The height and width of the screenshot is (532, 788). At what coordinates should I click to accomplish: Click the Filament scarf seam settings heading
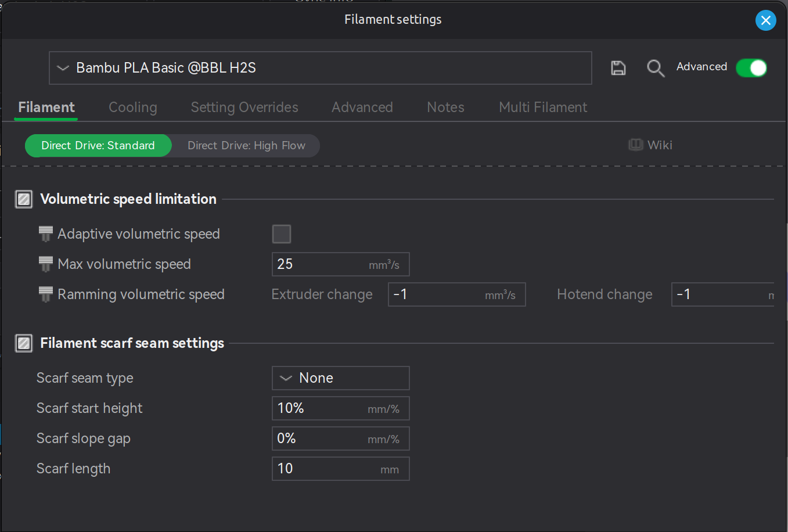click(x=132, y=343)
